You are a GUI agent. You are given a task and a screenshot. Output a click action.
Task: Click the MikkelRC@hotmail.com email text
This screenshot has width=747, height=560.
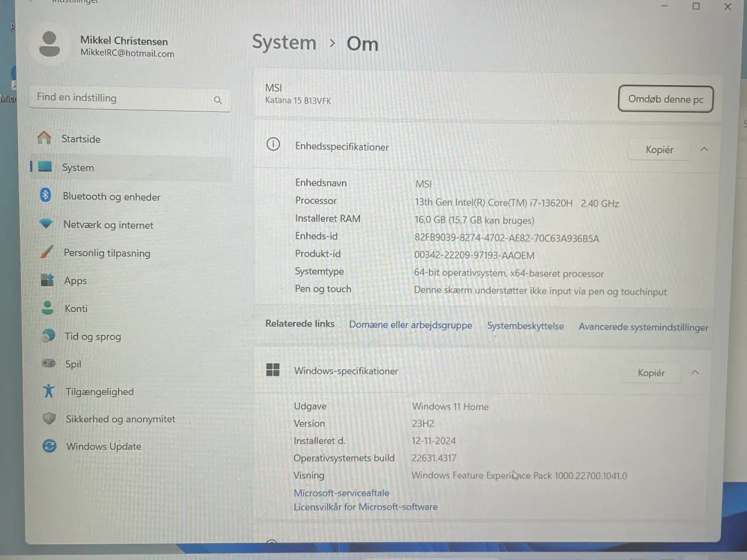tap(127, 54)
